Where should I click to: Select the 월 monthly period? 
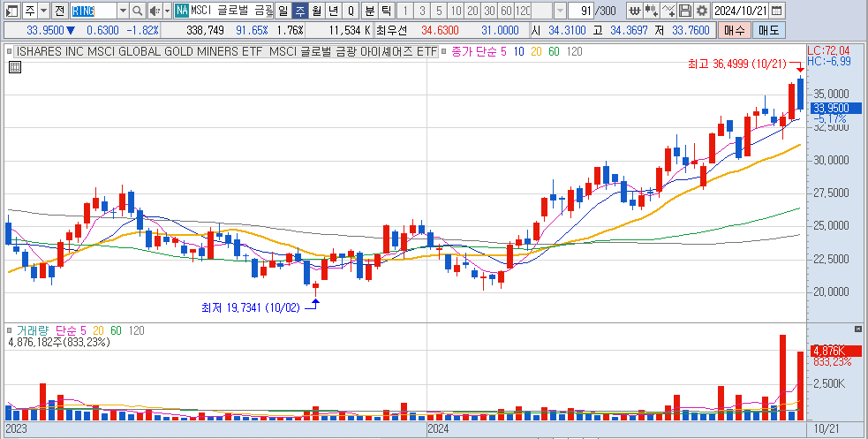tap(316, 10)
